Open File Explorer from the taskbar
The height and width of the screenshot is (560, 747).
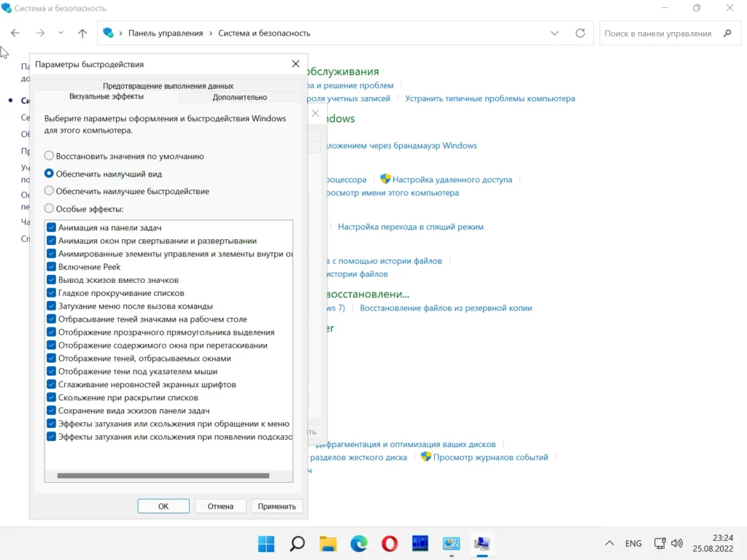[328, 543]
